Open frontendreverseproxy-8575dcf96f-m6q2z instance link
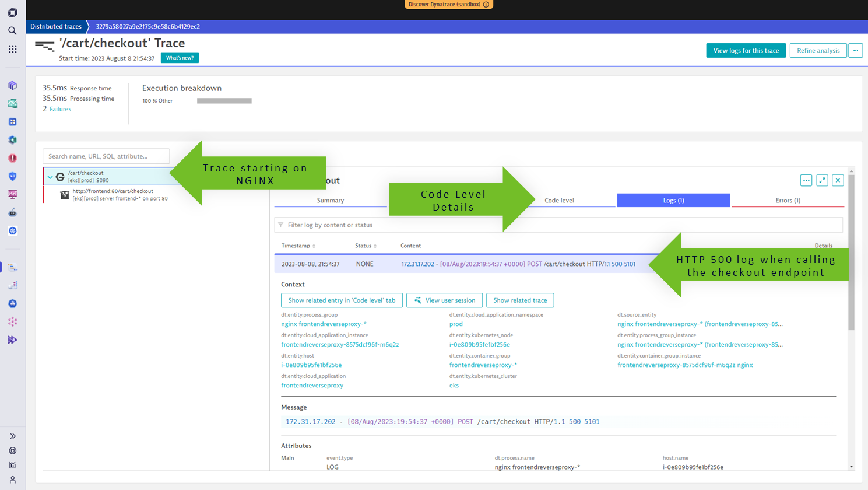The width and height of the screenshot is (868, 490). (340, 345)
